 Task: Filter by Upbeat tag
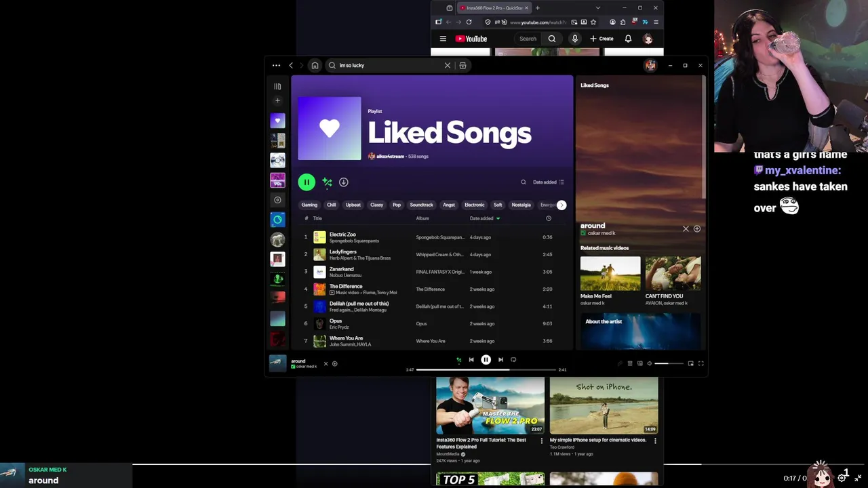(353, 205)
